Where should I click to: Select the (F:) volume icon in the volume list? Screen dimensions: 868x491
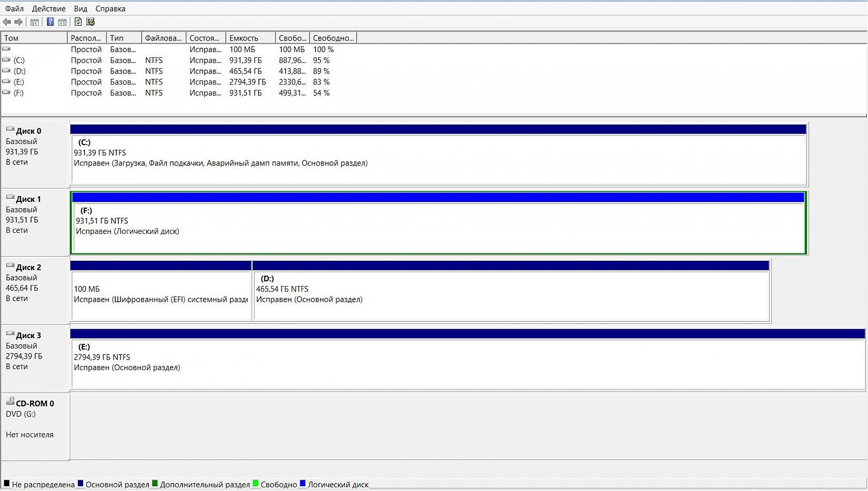pos(6,93)
